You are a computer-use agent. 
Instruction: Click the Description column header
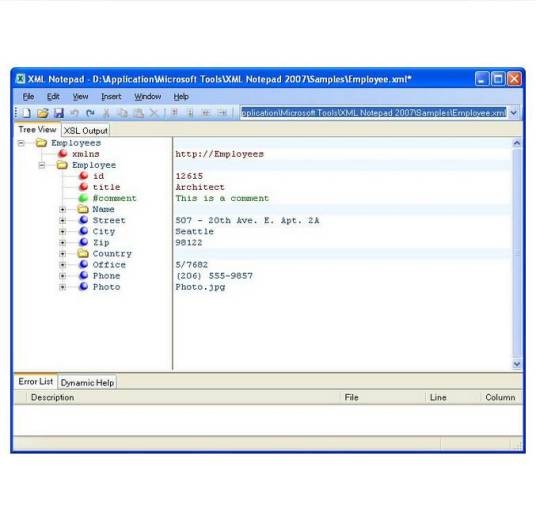tap(183, 397)
